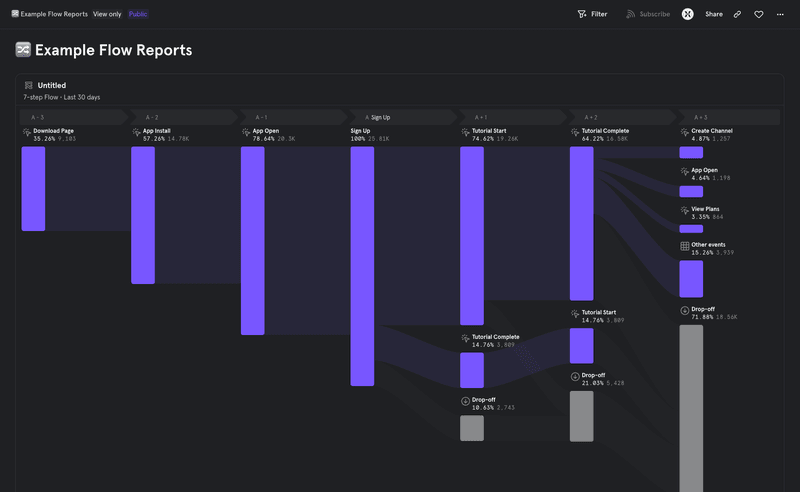This screenshot has height=492, width=800.
Task: Copy the board link via chain icon
Action: (x=737, y=14)
